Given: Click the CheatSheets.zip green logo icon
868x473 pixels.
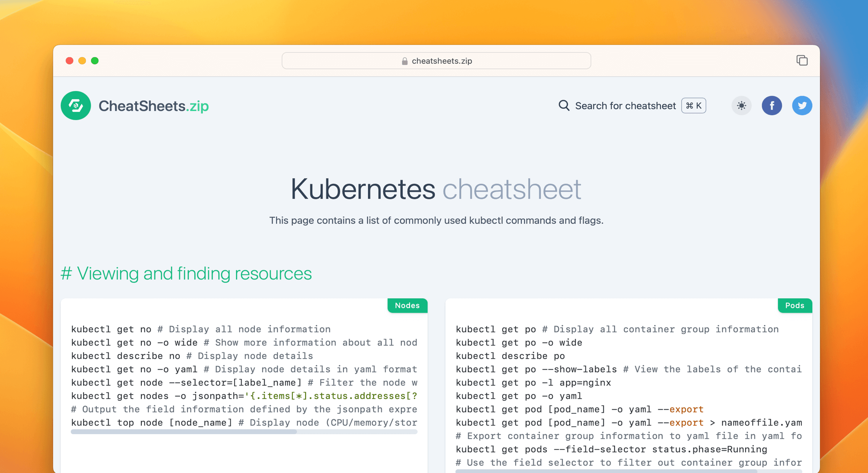Looking at the screenshot, I should tap(76, 106).
